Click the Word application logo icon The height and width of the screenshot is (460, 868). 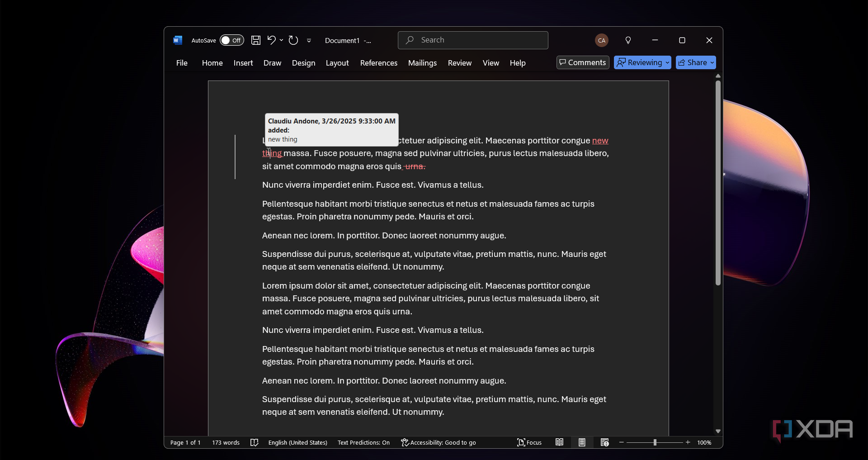pyautogui.click(x=178, y=40)
